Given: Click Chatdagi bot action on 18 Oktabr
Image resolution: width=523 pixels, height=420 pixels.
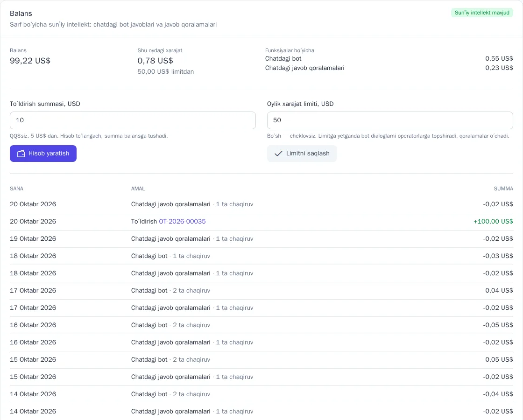Looking at the screenshot, I should (x=170, y=256).
